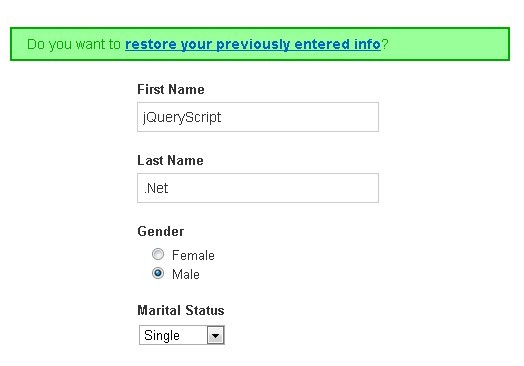Click the .Net text in Last Name

pyautogui.click(x=156, y=188)
